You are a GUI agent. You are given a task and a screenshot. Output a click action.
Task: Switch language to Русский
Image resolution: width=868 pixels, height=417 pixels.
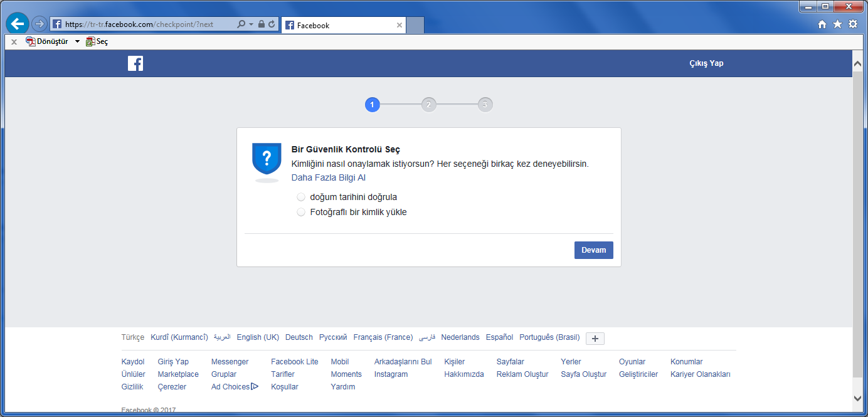[x=333, y=337]
